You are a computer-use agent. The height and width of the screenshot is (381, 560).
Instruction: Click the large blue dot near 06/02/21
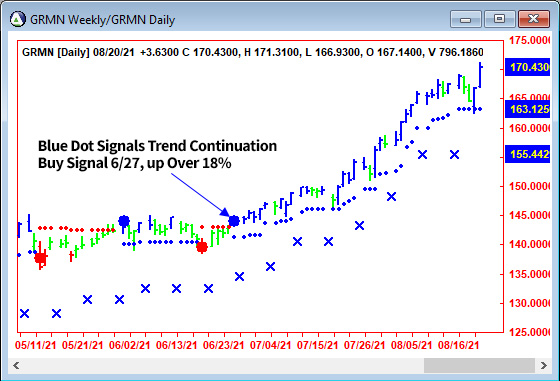[124, 221]
